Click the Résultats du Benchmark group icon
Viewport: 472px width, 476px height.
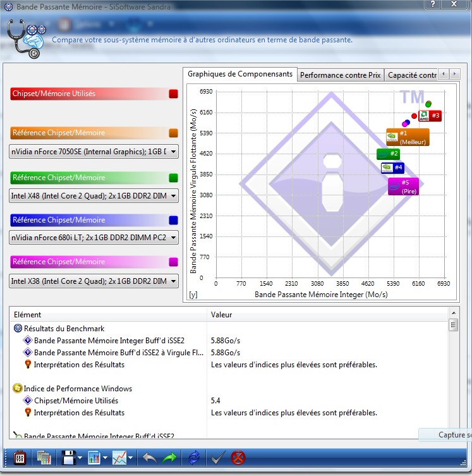click(18, 328)
